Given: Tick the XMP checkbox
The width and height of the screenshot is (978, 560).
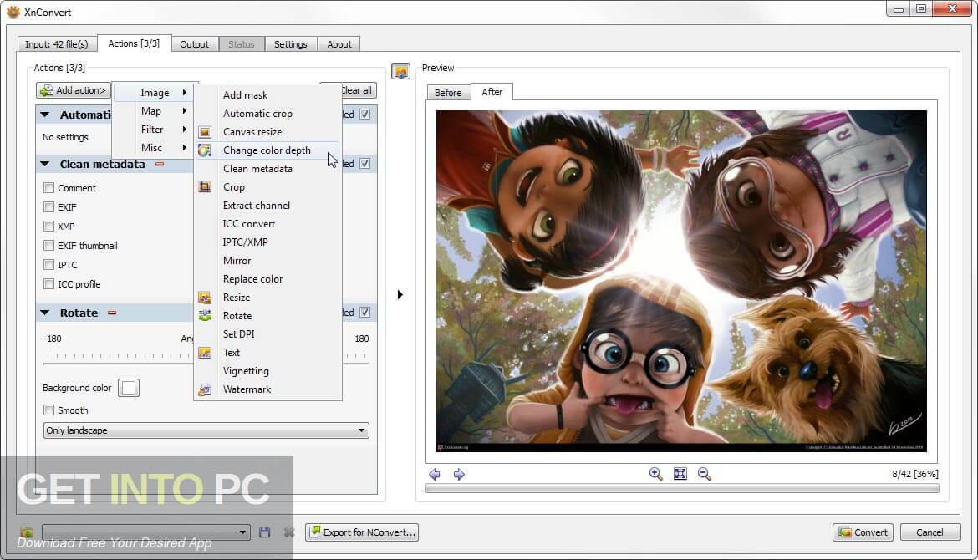Looking at the screenshot, I should (x=48, y=227).
